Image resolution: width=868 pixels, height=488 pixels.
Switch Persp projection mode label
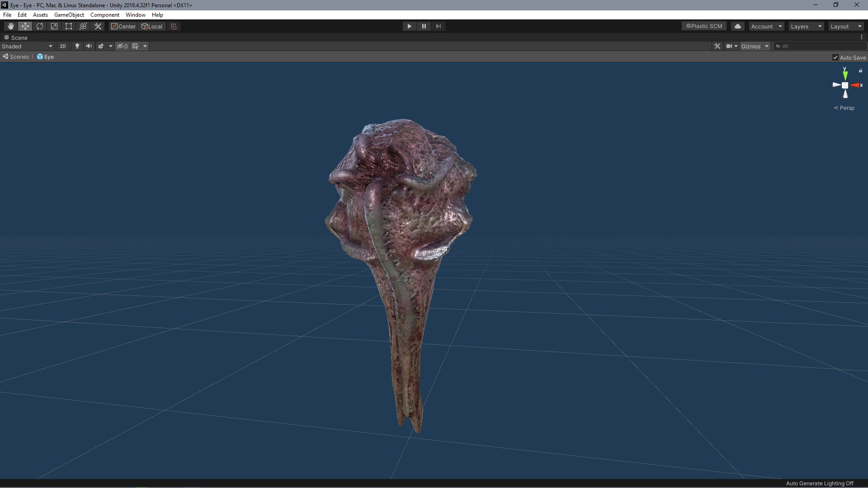point(844,108)
